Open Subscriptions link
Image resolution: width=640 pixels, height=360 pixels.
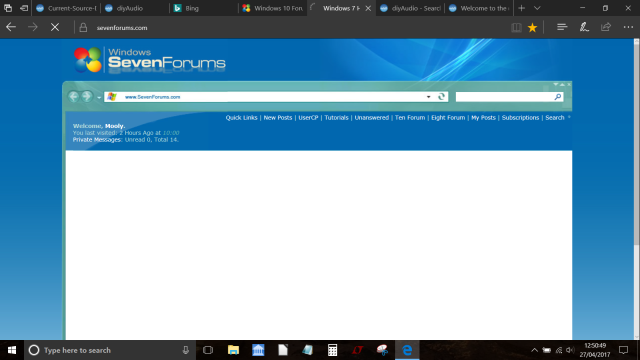pos(520,118)
